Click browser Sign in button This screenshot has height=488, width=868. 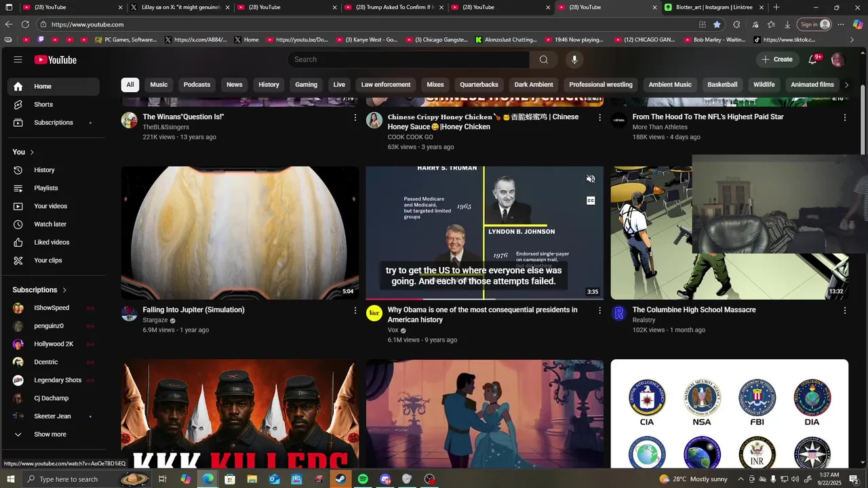[x=814, y=24]
